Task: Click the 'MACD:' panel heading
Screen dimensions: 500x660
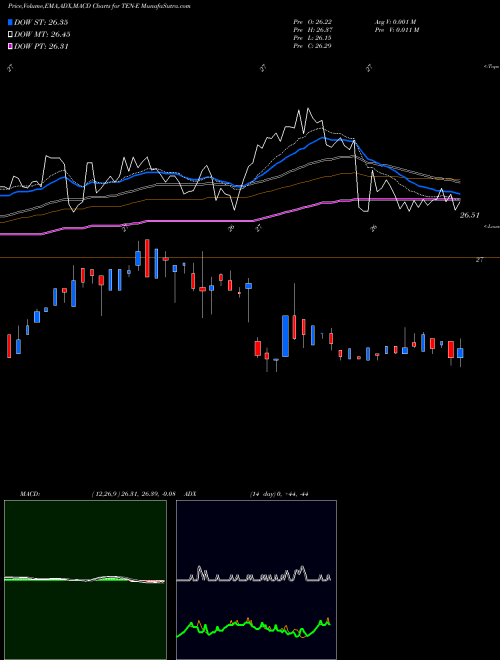Action: click(x=30, y=494)
